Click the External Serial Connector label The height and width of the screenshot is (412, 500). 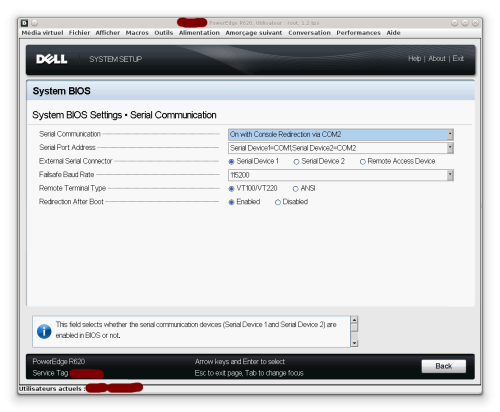(75, 161)
